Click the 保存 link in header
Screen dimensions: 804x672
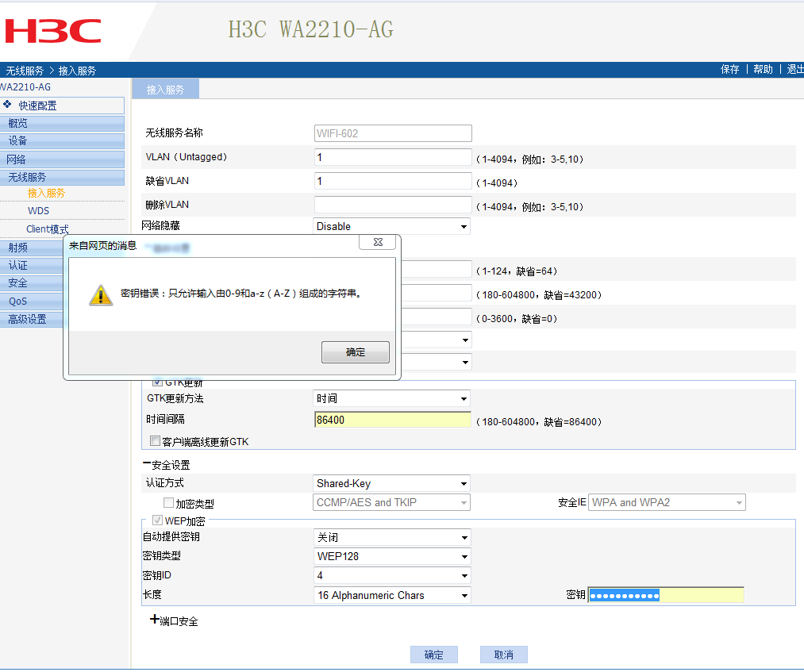pos(729,70)
